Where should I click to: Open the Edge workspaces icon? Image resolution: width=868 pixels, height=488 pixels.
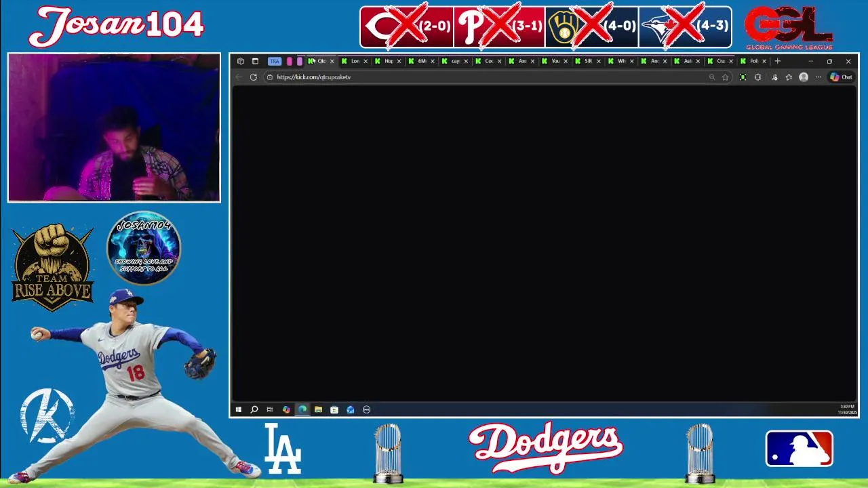[241, 61]
